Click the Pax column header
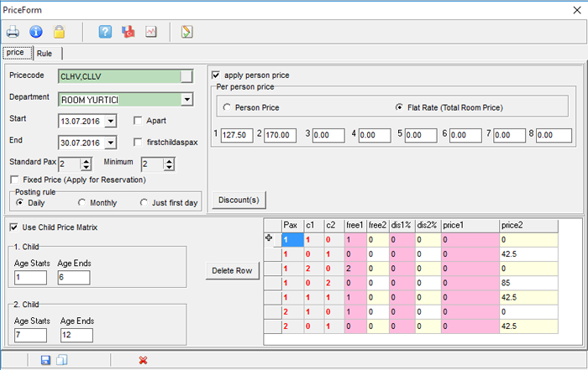The width and height of the screenshot is (588, 370). coord(292,226)
